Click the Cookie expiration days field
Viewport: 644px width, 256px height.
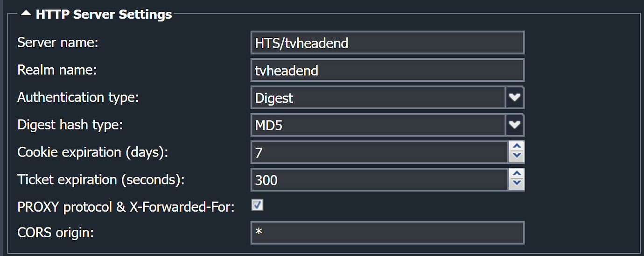coord(379,152)
